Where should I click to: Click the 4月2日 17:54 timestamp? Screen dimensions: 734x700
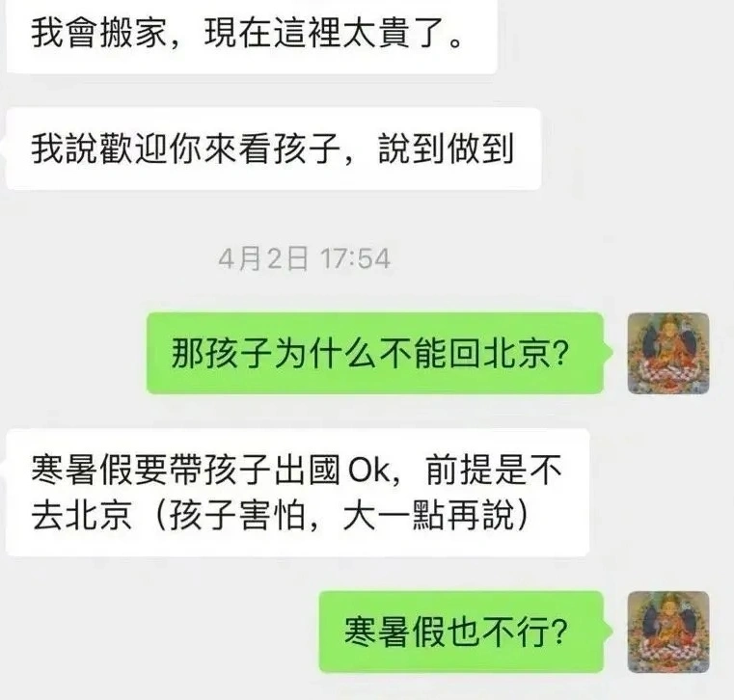304,258
